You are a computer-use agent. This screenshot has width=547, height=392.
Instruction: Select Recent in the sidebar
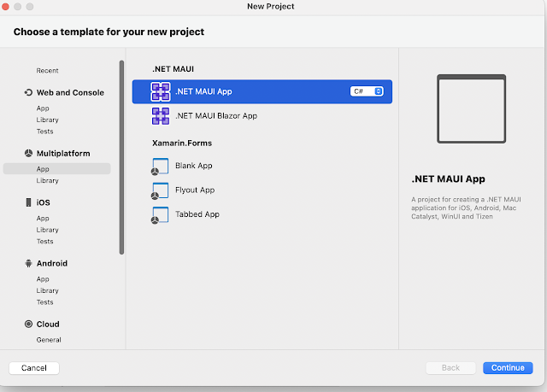[47, 71]
